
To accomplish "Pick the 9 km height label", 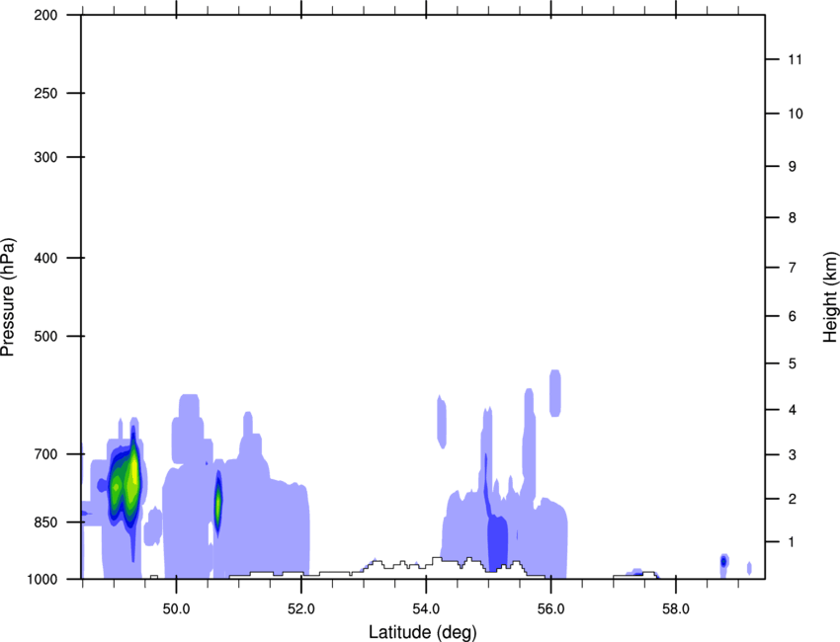I will click(x=793, y=167).
